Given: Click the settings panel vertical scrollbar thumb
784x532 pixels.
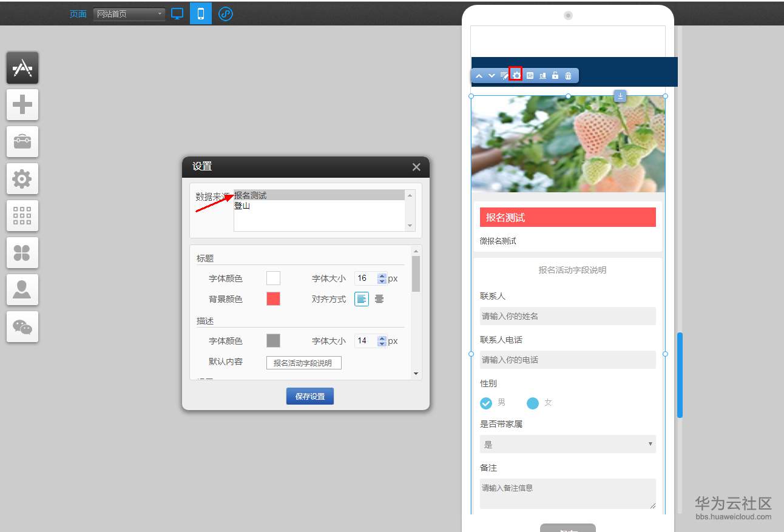Looking at the screenshot, I should (x=416, y=274).
